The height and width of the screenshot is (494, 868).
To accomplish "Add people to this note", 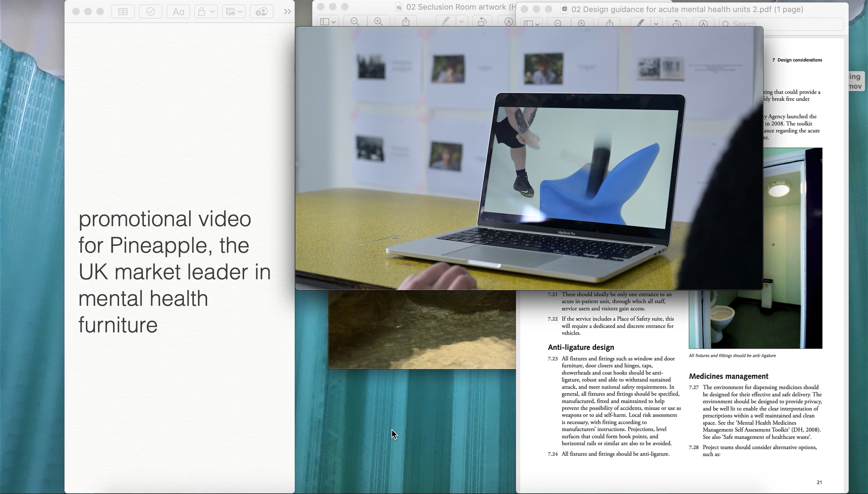I will [262, 12].
